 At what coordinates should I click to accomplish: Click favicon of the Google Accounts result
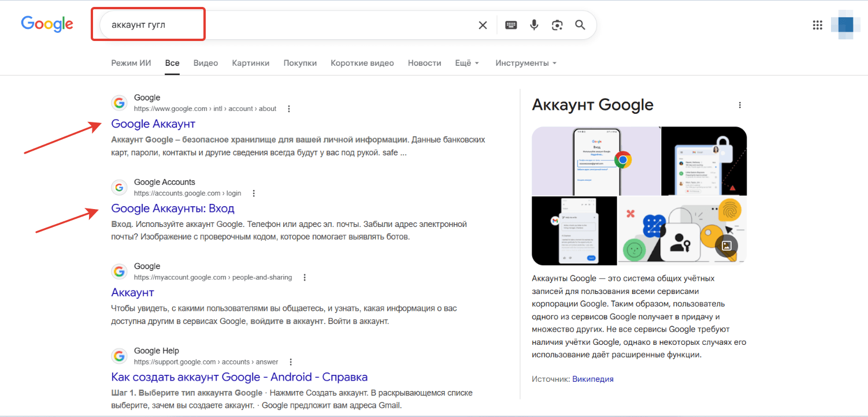pos(120,187)
